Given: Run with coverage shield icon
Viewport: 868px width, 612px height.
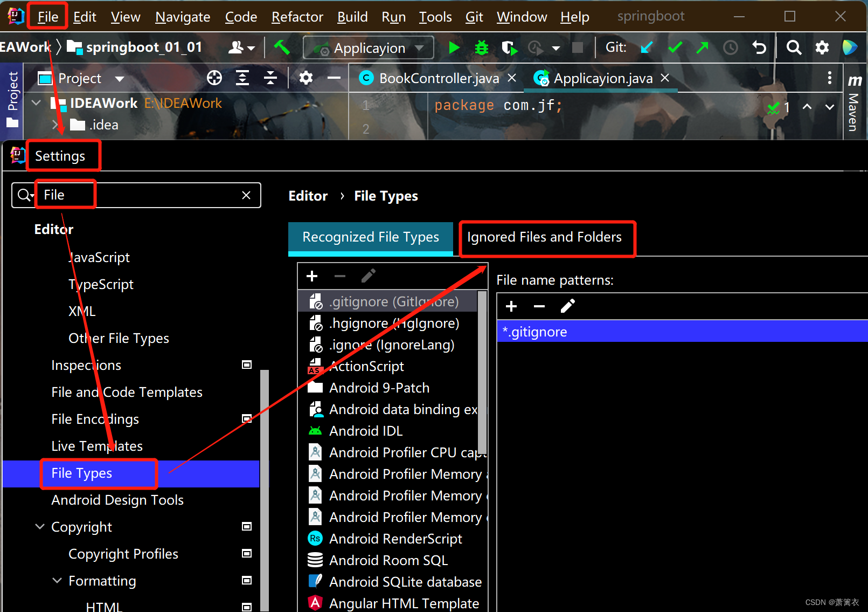Looking at the screenshot, I should click(509, 48).
